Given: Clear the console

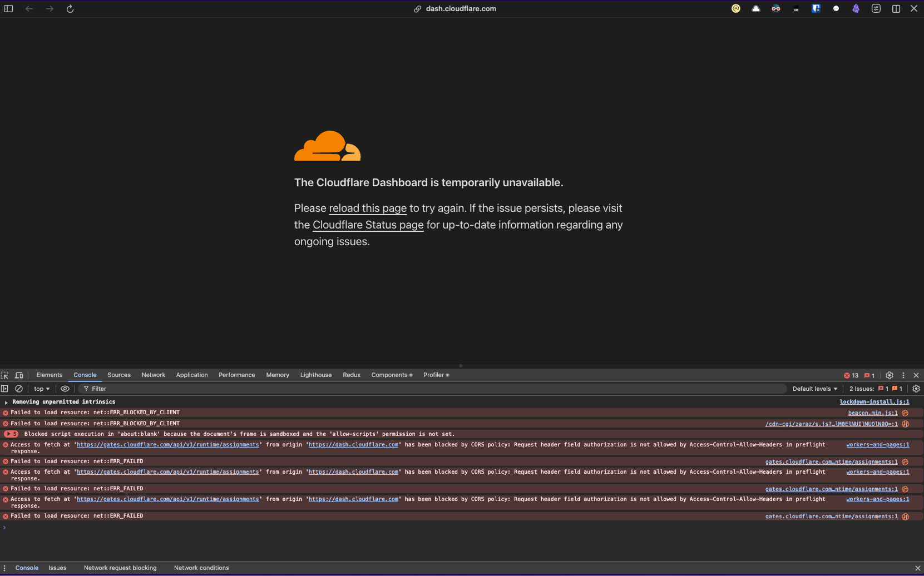Looking at the screenshot, I should pyautogui.click(x=19, y=389).
